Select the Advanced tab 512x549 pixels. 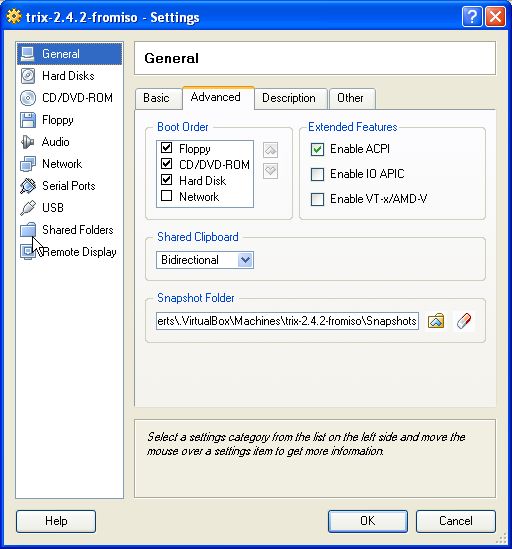point(218,98)
